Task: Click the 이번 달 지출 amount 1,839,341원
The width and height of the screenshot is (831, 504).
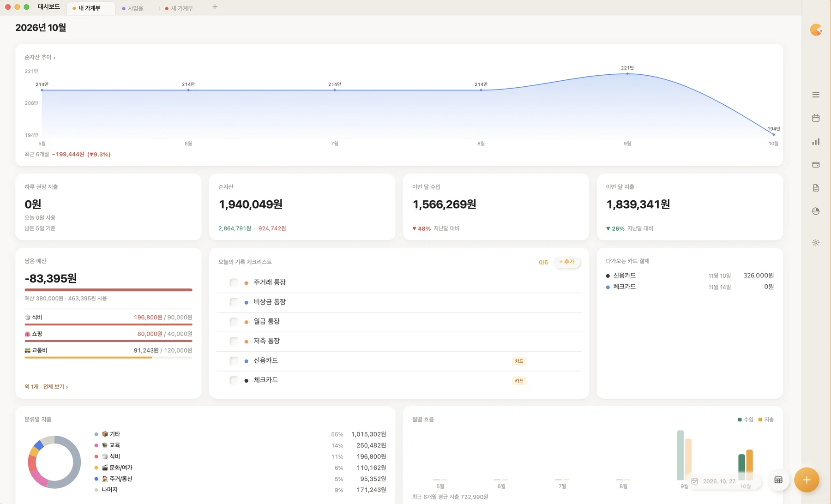Action: (x=638, y=204)
